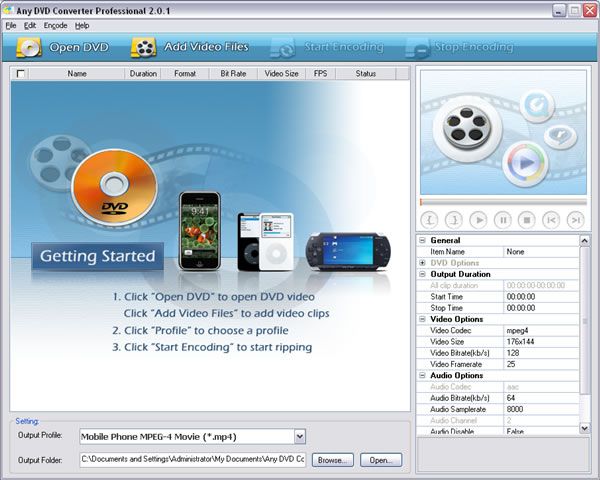Collapse the Video Options section
This screenshot has height=480, width=600.
422,319
